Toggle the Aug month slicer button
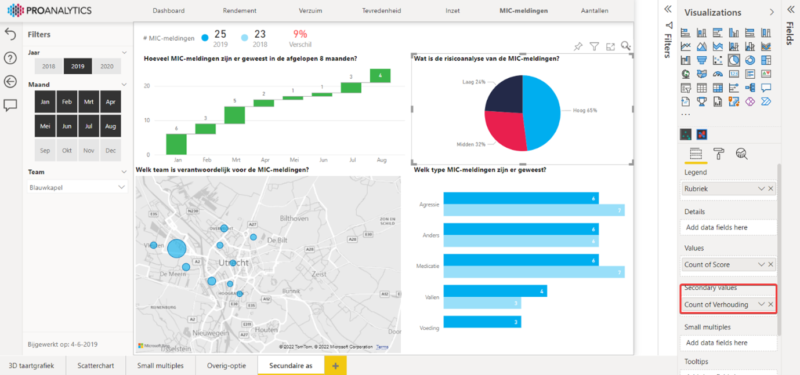Viewport: 800px width, 375px height. [x=111, y=126]
